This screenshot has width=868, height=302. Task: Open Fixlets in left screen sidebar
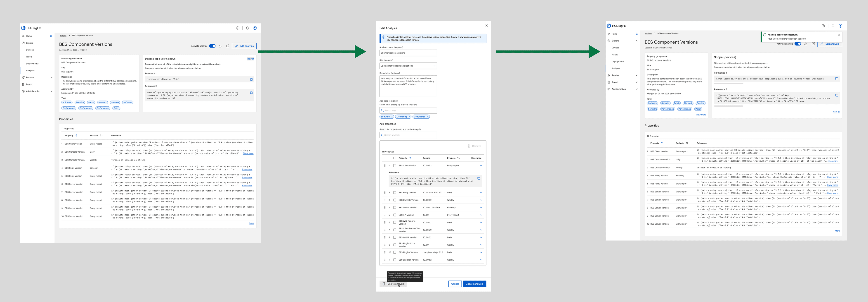29,57
